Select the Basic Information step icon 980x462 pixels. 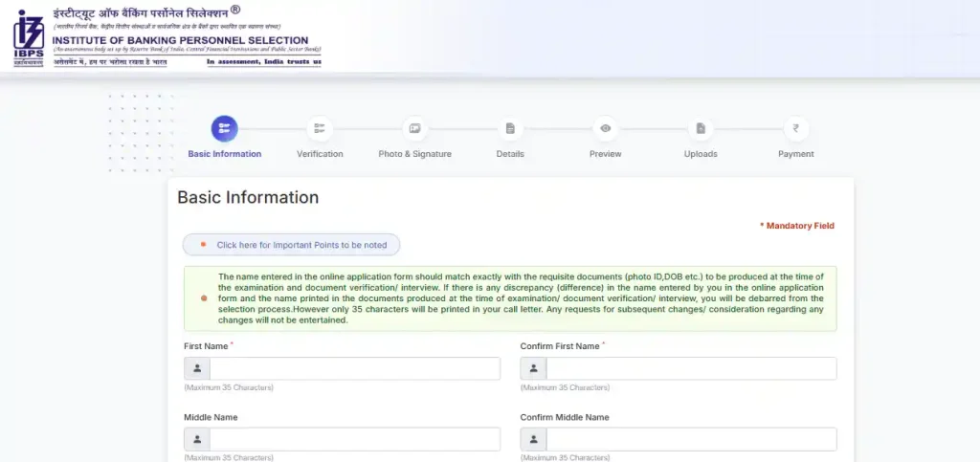pos(224,128)
